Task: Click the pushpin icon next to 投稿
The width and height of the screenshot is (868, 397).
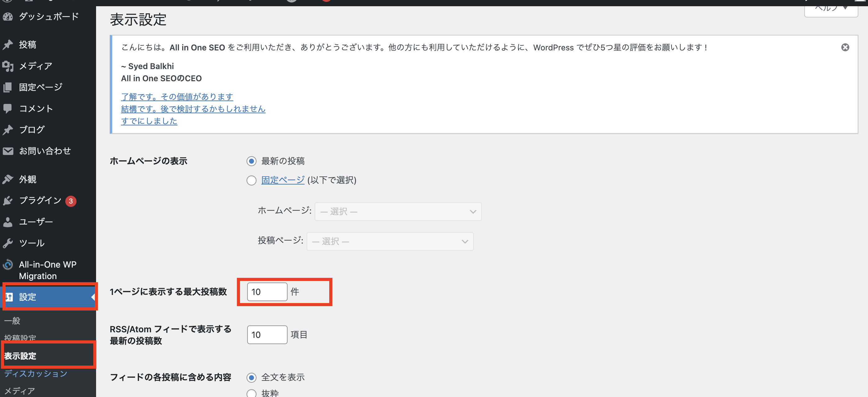Action: pos(8,44)
